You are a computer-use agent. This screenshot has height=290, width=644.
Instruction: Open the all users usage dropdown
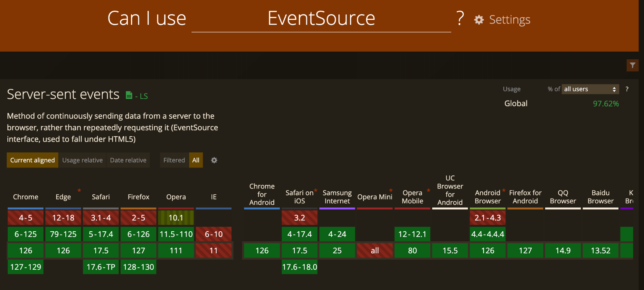[590, 89]
